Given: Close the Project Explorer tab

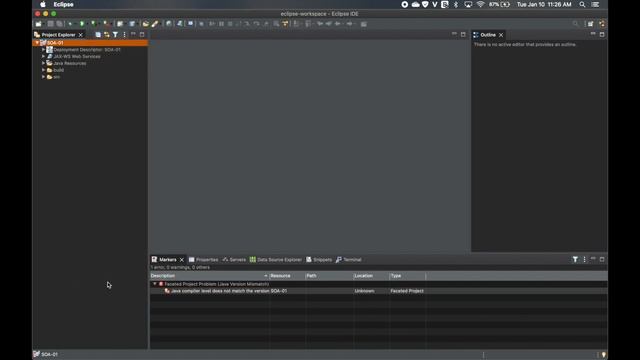Looking at the screenshot, I should pos(80,35).
